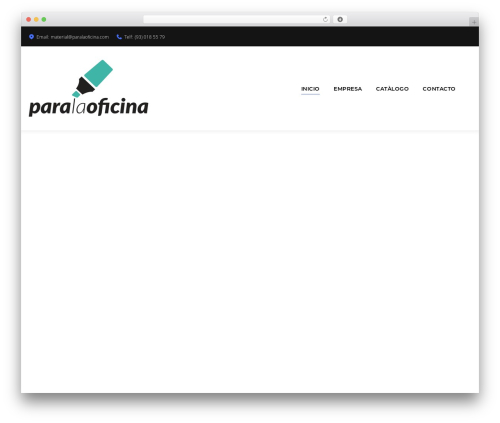The image size is (500, 423).
Task: Click the blue phone handset icon
Action: tap(119, 37)
